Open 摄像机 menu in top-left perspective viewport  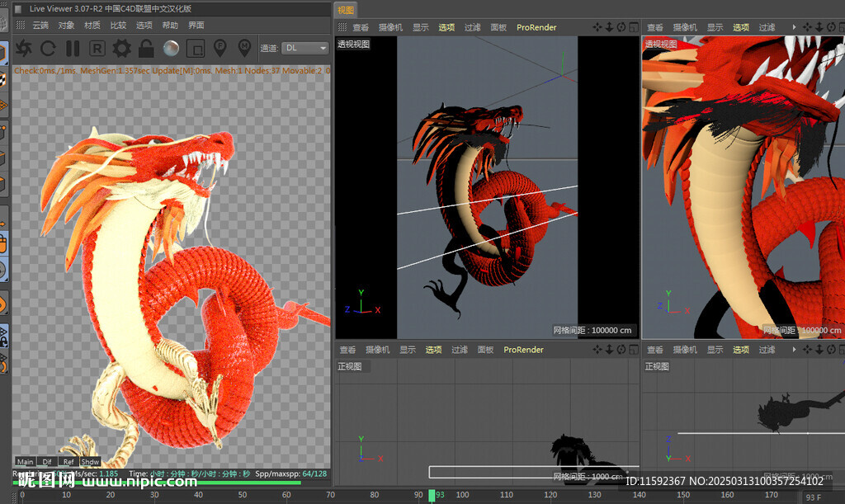point(390,27)
